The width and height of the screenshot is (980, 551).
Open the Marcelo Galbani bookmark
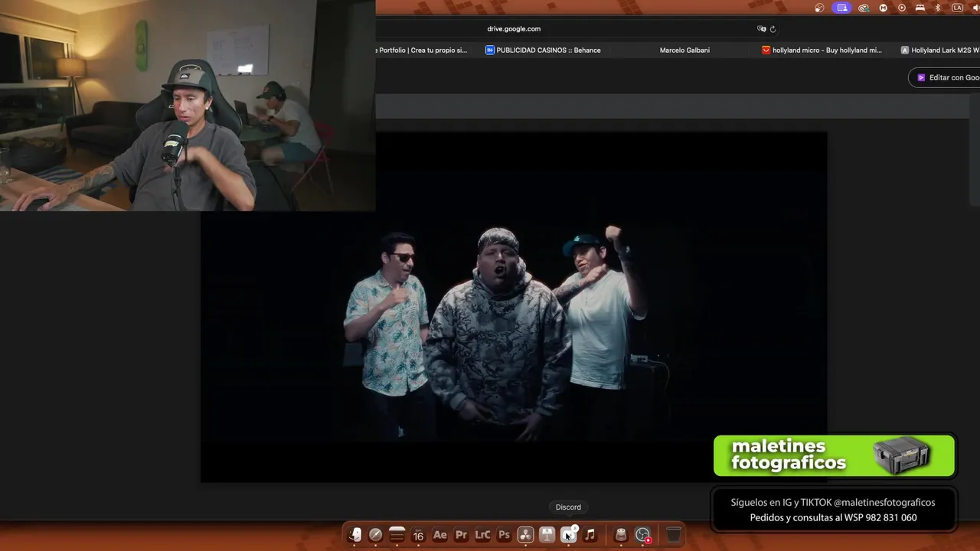684,50
